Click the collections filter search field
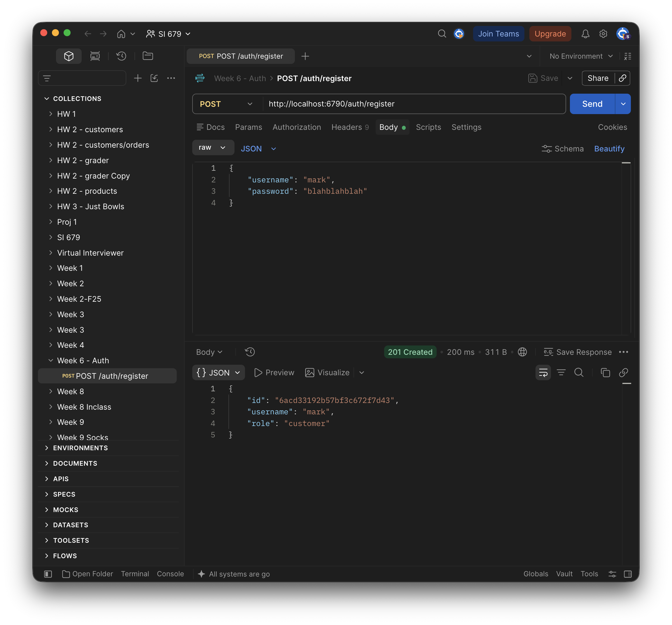Viewport: 672px width, 625px height. point(82,78)
